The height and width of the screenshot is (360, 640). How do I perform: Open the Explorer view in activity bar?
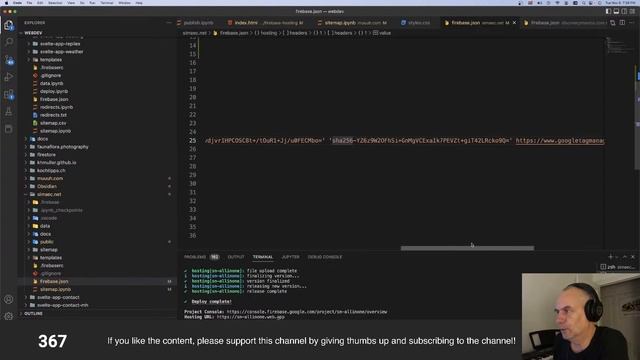(x=9, y=25)
